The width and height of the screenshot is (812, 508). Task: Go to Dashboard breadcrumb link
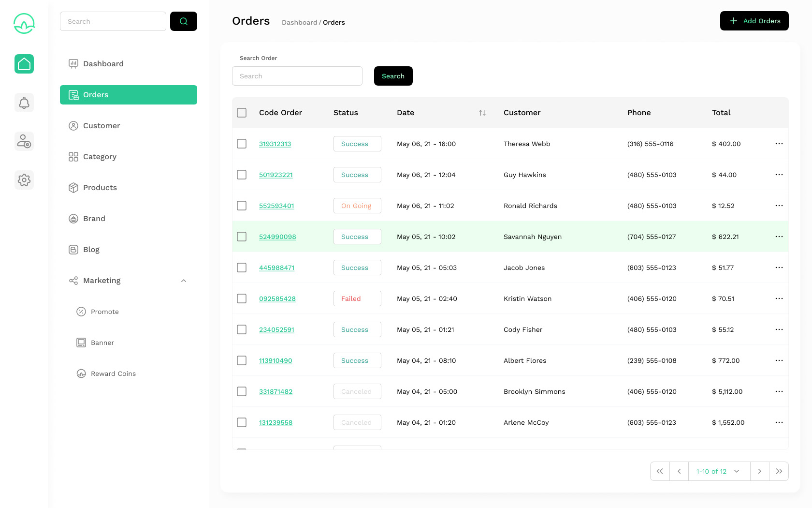[x=300, y=22]
